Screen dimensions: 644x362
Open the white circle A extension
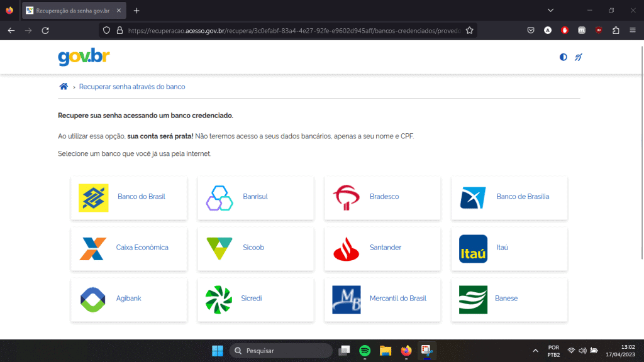point(548,30)
